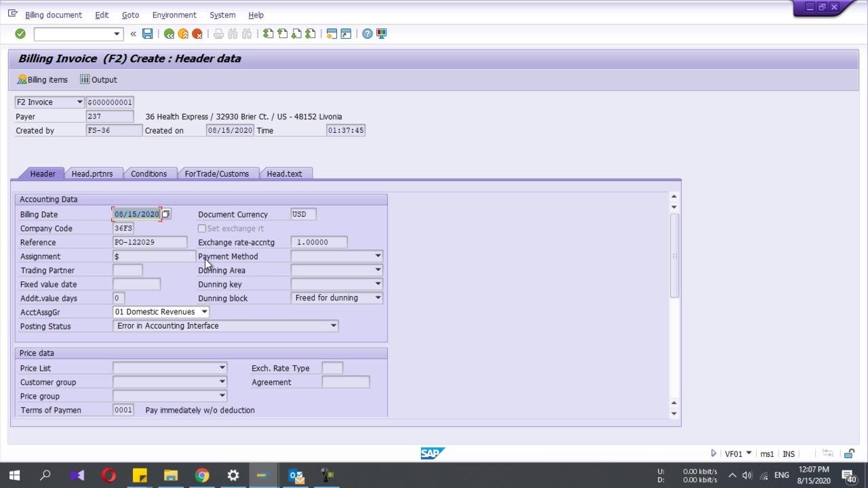Click the Previous Page navigation icon
The width and height of the screenshot is (868, 488).
pyautogui.click(x=283, y=34)
